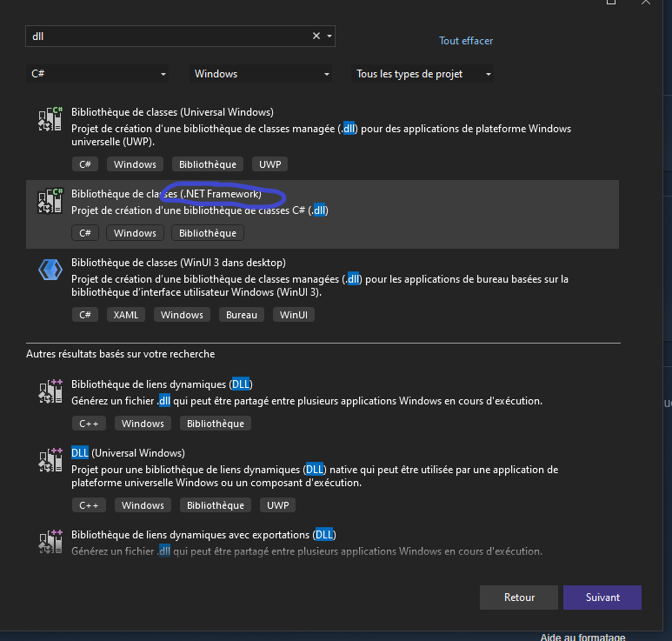
Task: Choose the DLL (Universal Windows) title
Action: (128, 453)
